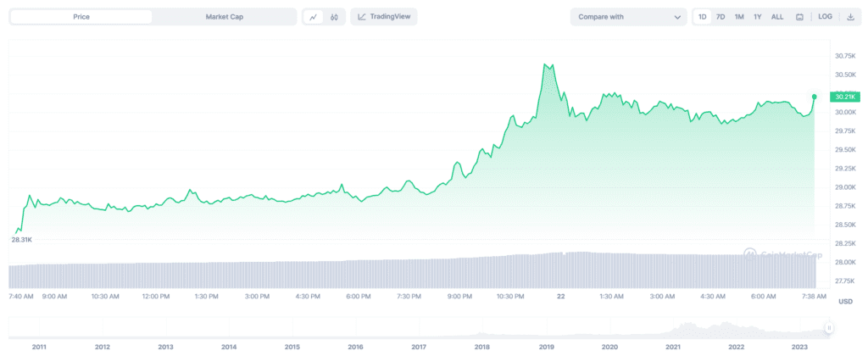This screenshot has width=868, height=356.
Task: Click 2023 on the history navigator
Action: pyautogui.click(x=800, y=348)
